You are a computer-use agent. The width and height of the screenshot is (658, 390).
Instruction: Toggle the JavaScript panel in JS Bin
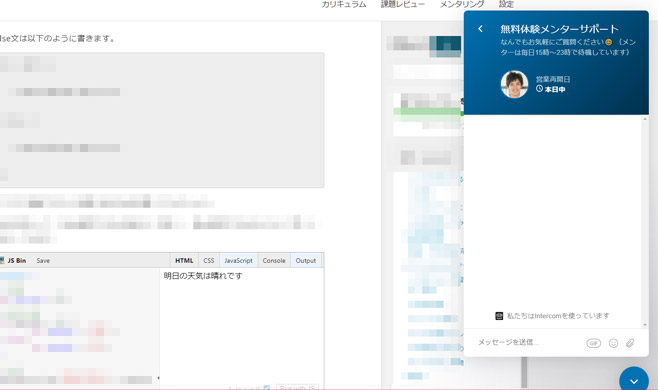(238, 260)
